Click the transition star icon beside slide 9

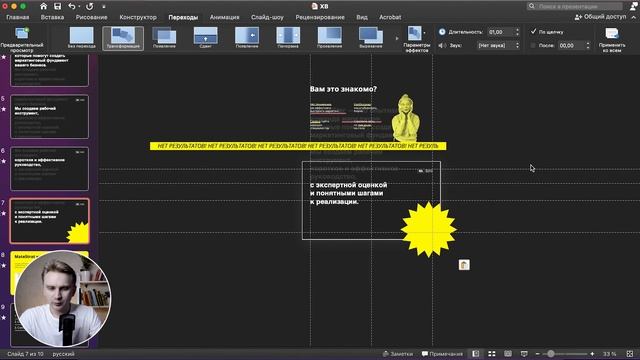pyautogui.click(x=4, y=317)
